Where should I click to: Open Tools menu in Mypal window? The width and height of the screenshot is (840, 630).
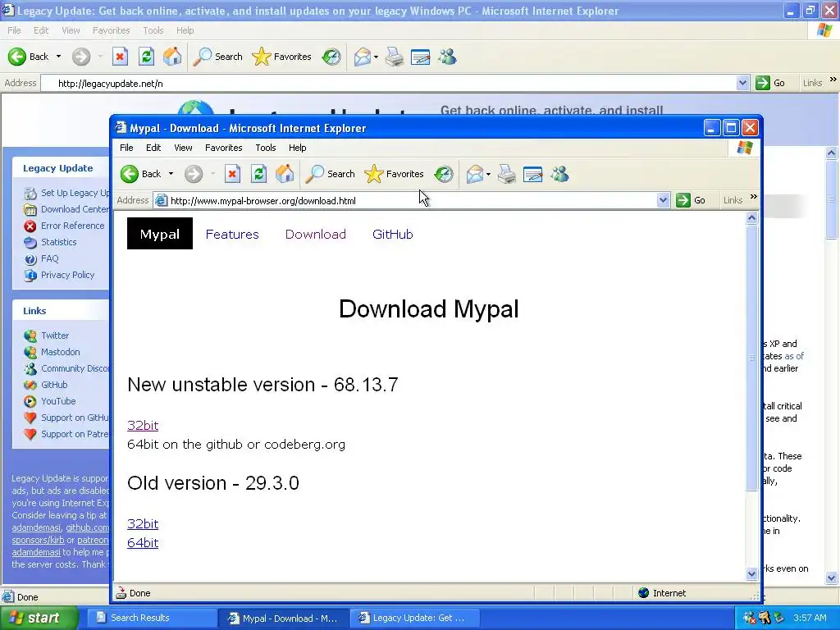point(266,148)
